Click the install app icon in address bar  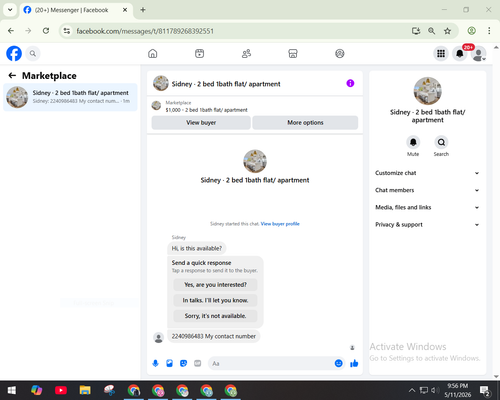[416, 31]
